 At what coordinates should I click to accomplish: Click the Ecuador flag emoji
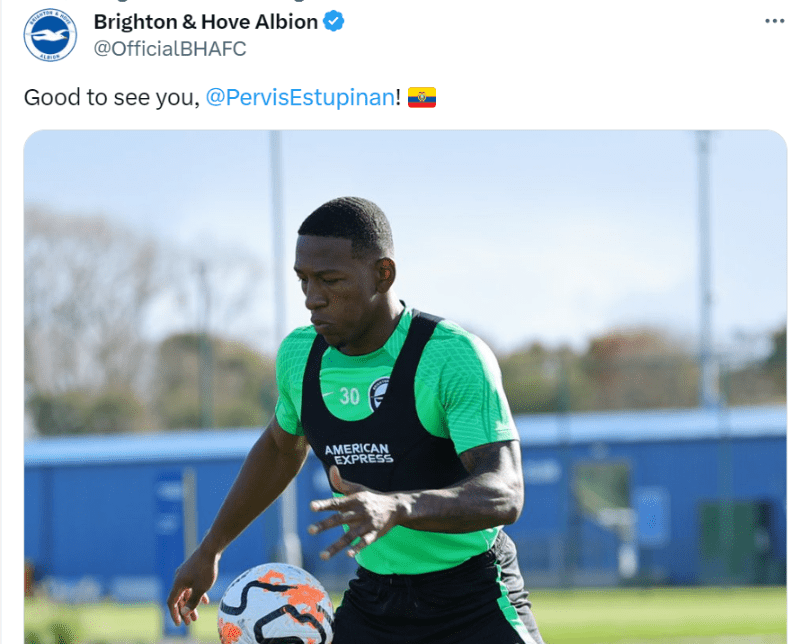[x=422, y=97]
